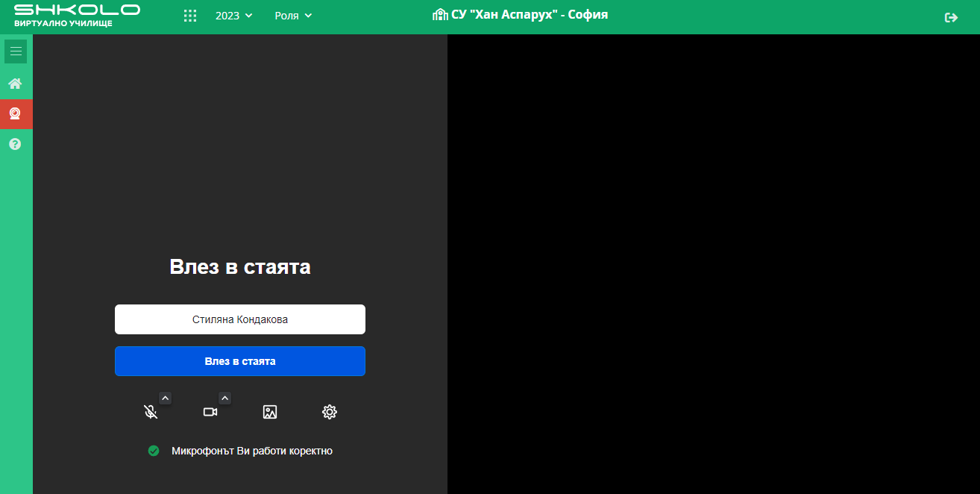Screen dimensions: 980x494
Task: Click the logout icon
Action: (951, 17)
